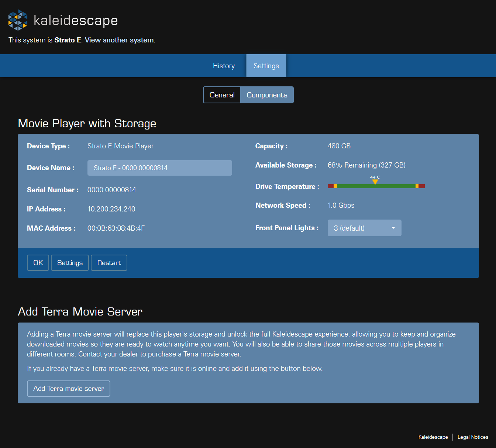Click the Front Panel Lights dropdown arrow

[x=393, y=228]
